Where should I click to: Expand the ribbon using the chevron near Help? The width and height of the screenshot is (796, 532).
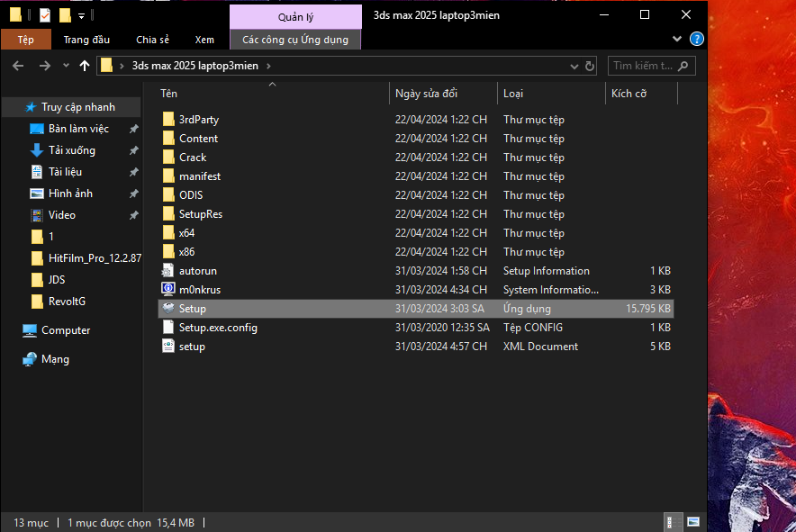click(677, 40)
